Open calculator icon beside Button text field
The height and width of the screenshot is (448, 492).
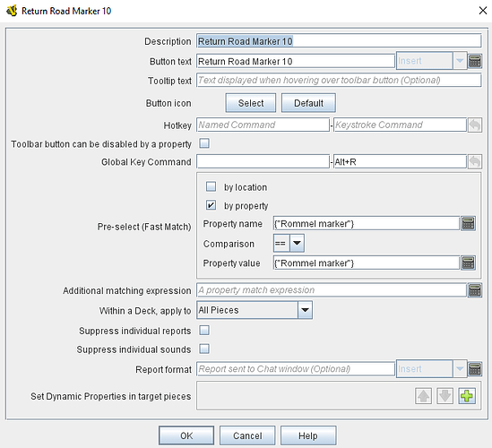[x=474, y=61]
